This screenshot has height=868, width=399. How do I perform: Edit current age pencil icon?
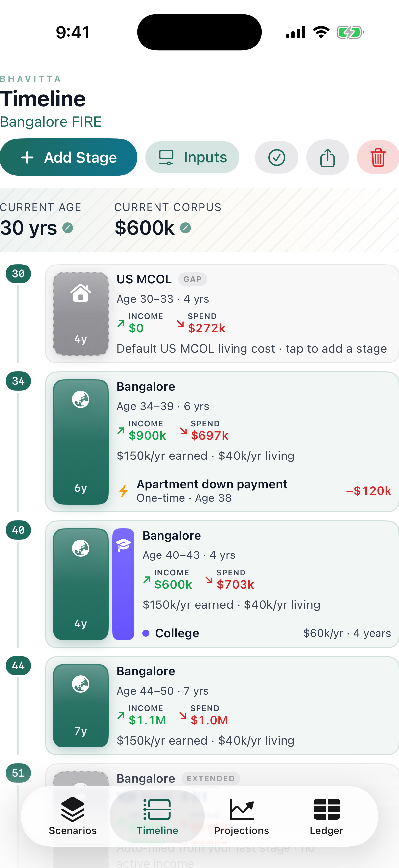(x=68, y=228)
